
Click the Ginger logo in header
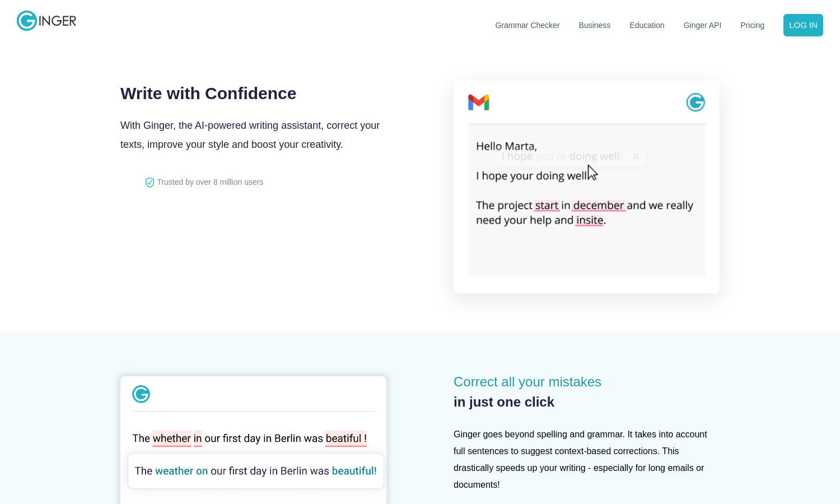coord(46,21)
